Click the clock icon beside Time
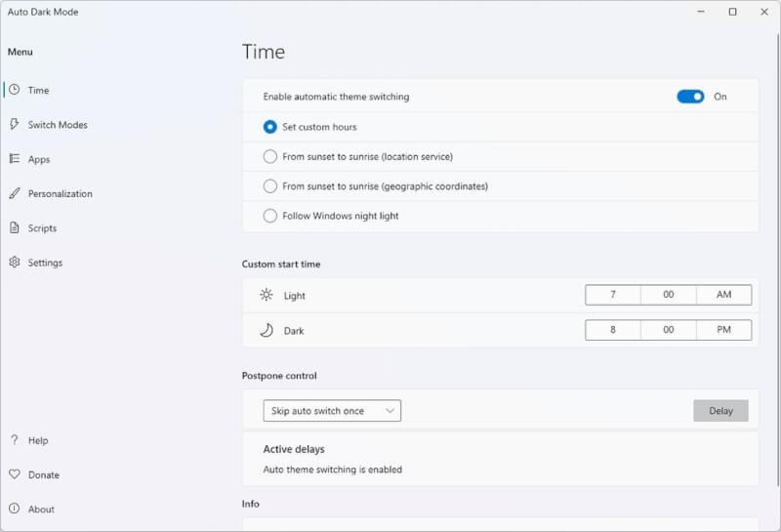This screenshot has height=532, width=781. point(15,90)
